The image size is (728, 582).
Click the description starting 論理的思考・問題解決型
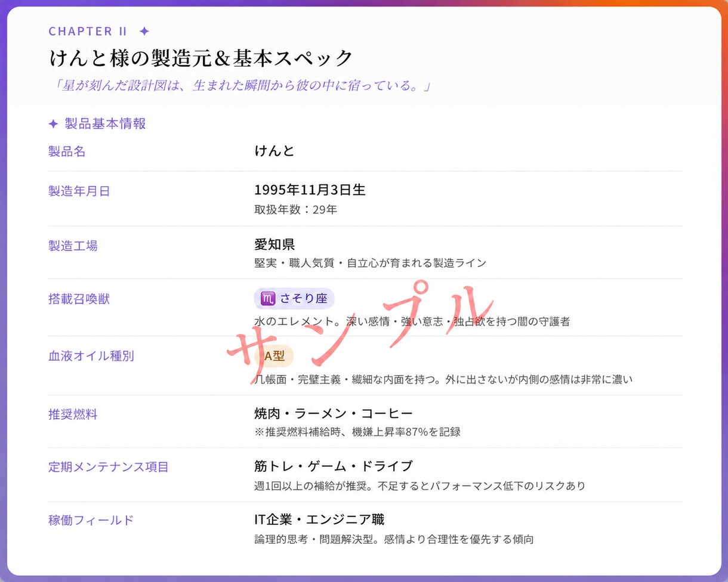pos(394,539)
